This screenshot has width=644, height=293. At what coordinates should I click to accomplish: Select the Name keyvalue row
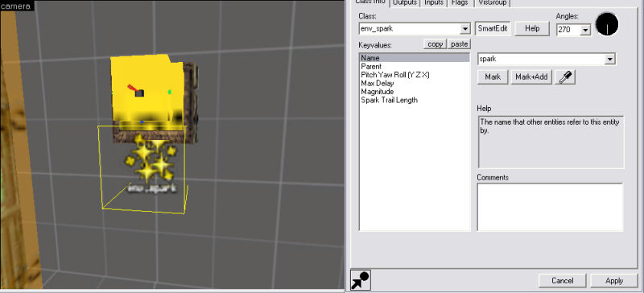[415, 58]
